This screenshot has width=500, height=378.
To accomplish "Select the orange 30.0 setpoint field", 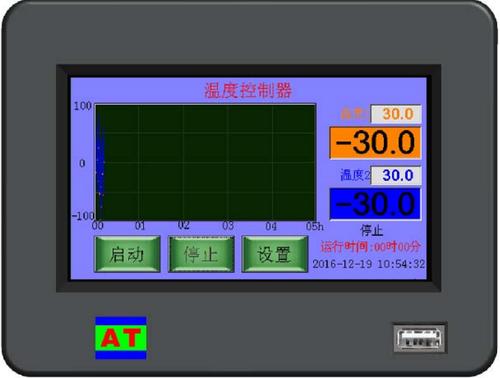I will tap(396, 114).
